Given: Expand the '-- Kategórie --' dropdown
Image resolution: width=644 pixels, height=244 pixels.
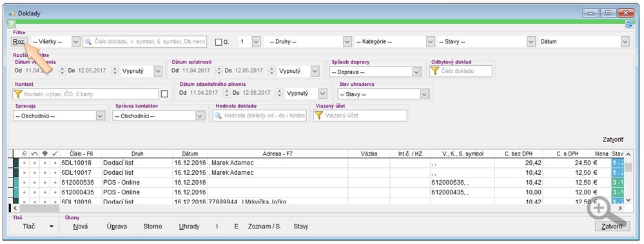Looking at the screenshot, I should [395, 41].
